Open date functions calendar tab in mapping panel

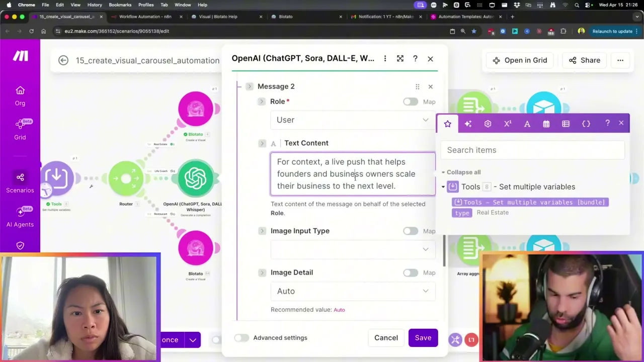[x=546, y=124]
